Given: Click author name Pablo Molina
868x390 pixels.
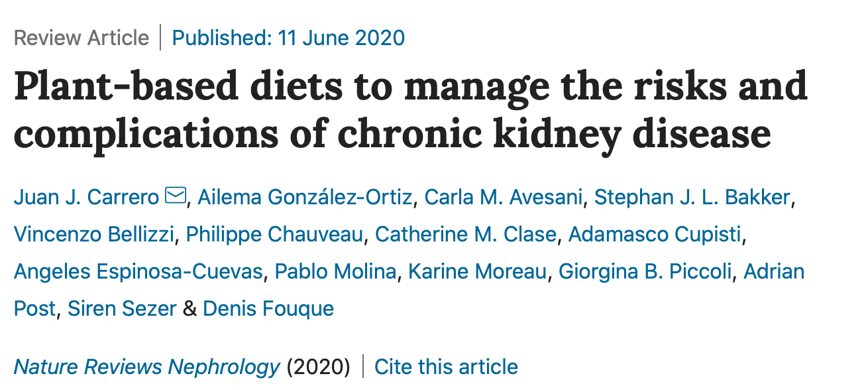Looking at the screenshot, I should (336, 271).
